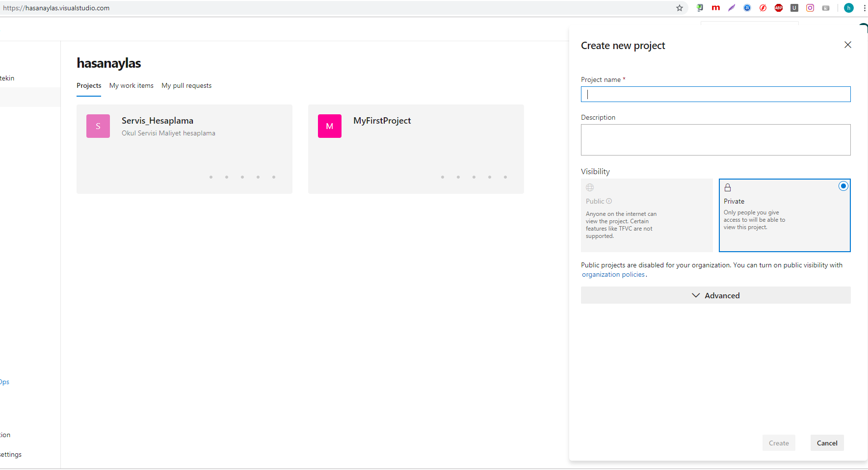
Task: Open the My pull requests tab
Action: tap(186, 85)
